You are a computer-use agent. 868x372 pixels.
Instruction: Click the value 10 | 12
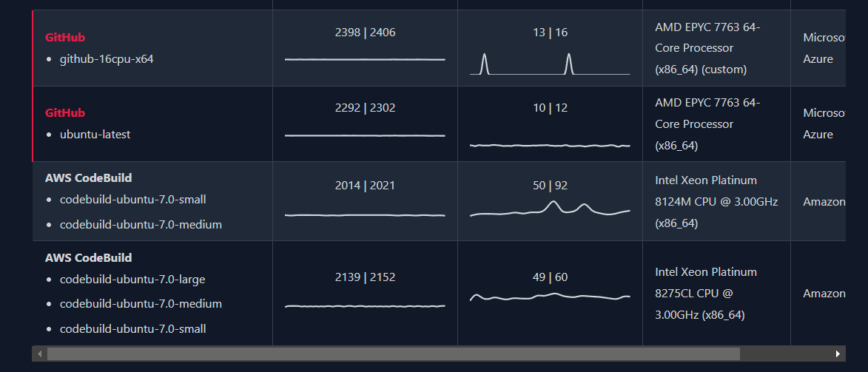tap(551, 108)
